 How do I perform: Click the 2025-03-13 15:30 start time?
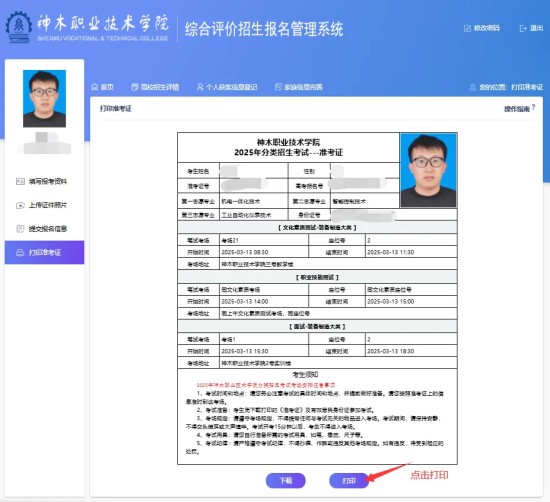(x=264, y=351)
